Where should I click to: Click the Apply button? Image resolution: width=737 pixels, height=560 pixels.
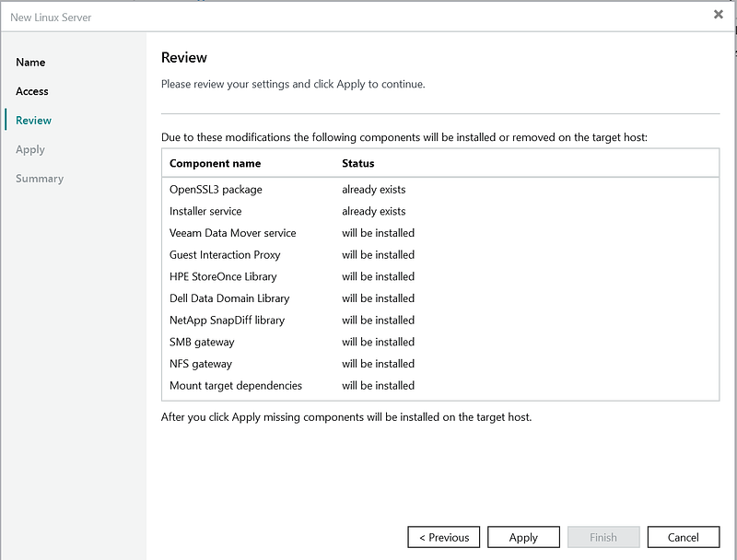523,537
